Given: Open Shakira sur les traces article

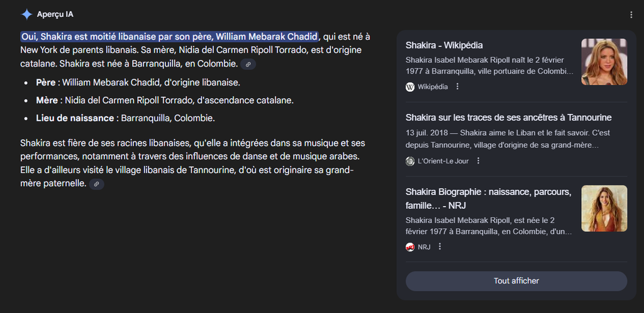Looking at the screenshot, I should tap(508, 118).
